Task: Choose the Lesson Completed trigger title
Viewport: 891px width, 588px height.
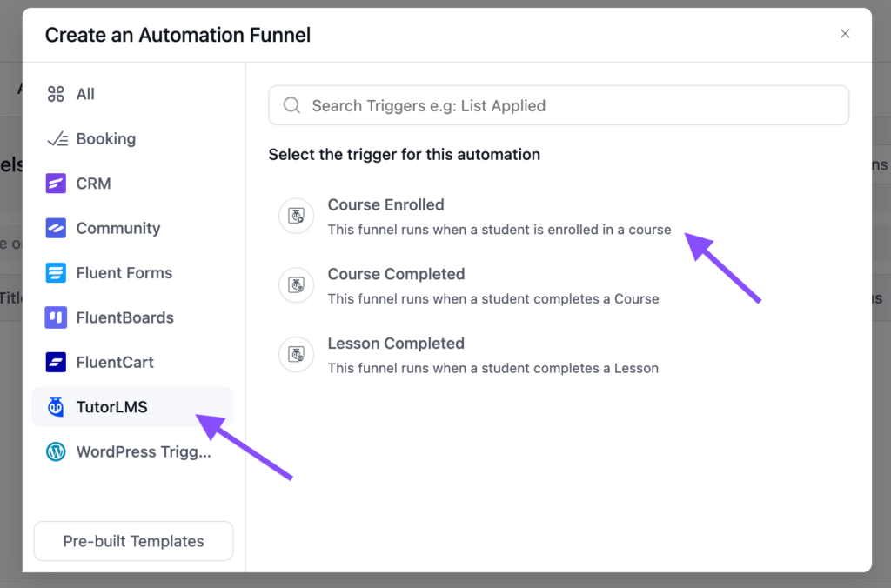Action: click(x=396, y=343)
